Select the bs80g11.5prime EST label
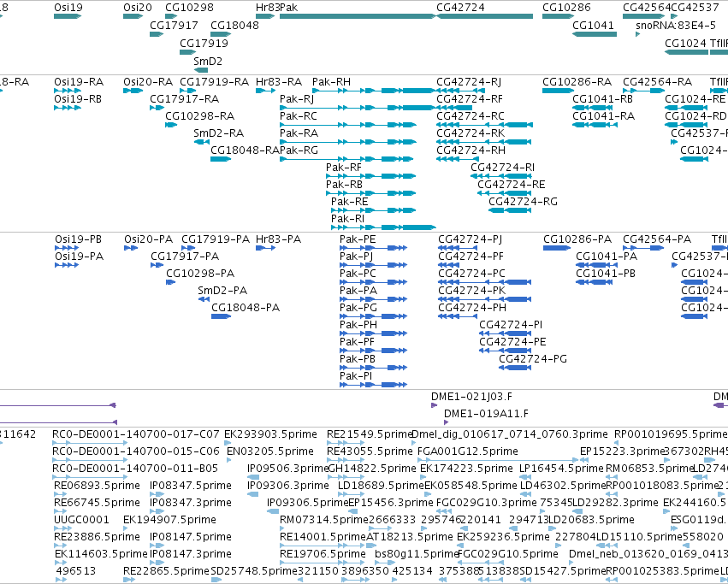Screen dimensions: 728x584 point(417,554)
